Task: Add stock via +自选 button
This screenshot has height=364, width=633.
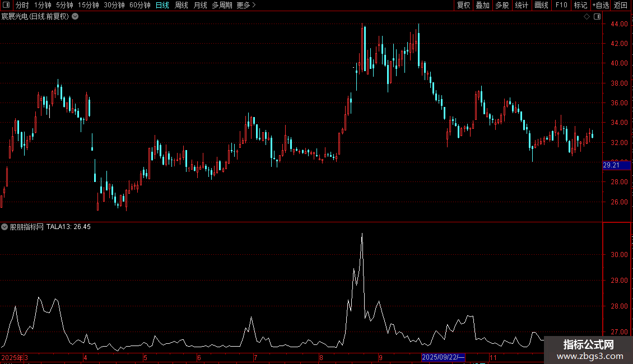Action: (601, 5)
